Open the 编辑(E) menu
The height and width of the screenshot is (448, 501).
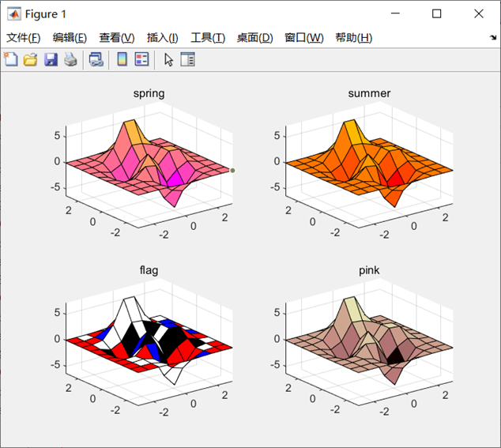click(70, 38)
